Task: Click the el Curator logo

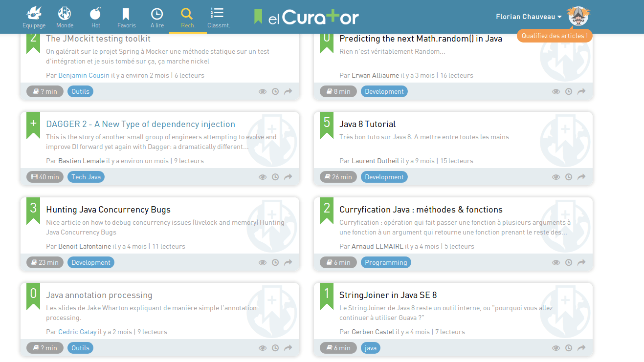Action: point(307,17)
